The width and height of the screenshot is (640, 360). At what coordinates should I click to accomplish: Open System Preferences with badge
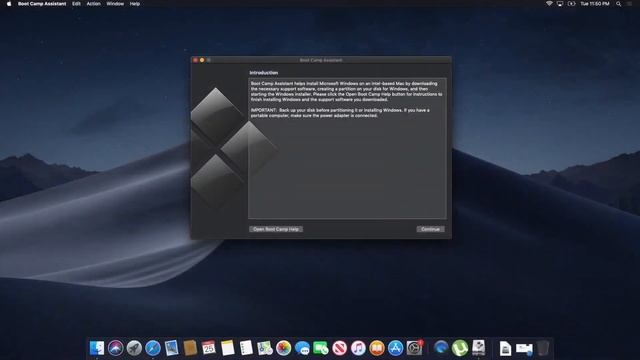tap(415, 348)
